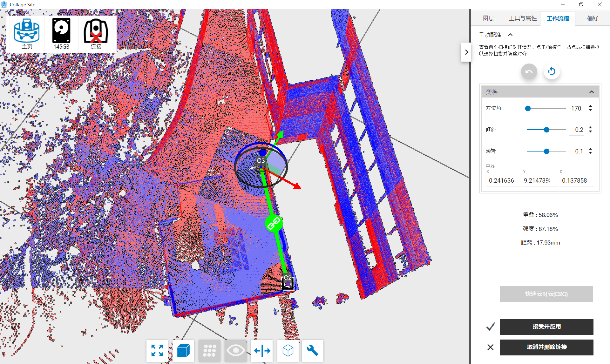Click the fit-to-view expand arrows icon
The image size is (610, 364).
click(157, 351)
